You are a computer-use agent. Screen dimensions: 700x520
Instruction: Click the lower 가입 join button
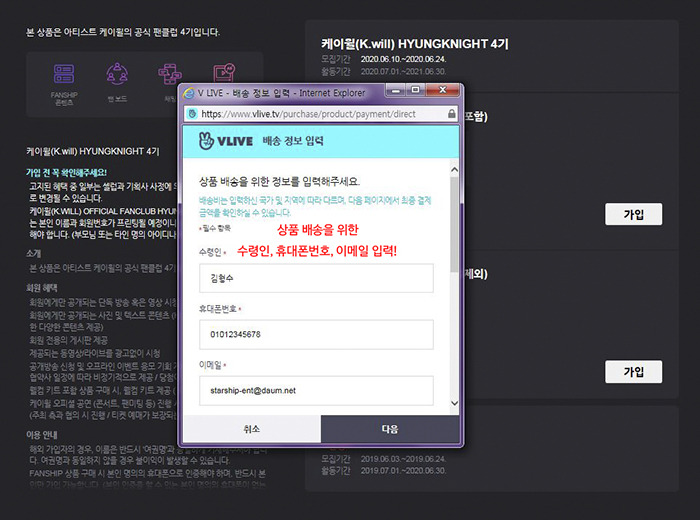click(x=633, y=372)
